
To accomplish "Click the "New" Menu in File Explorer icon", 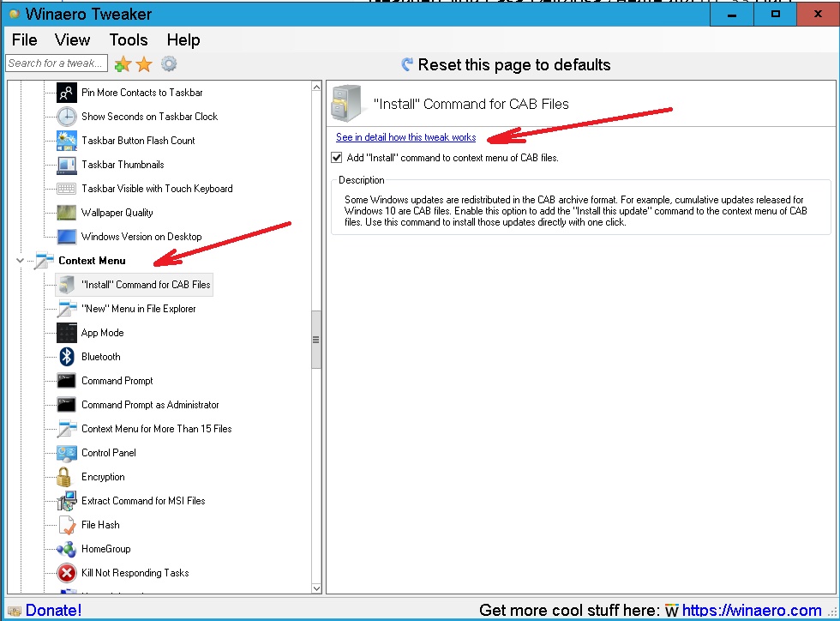I will [67, 309].
